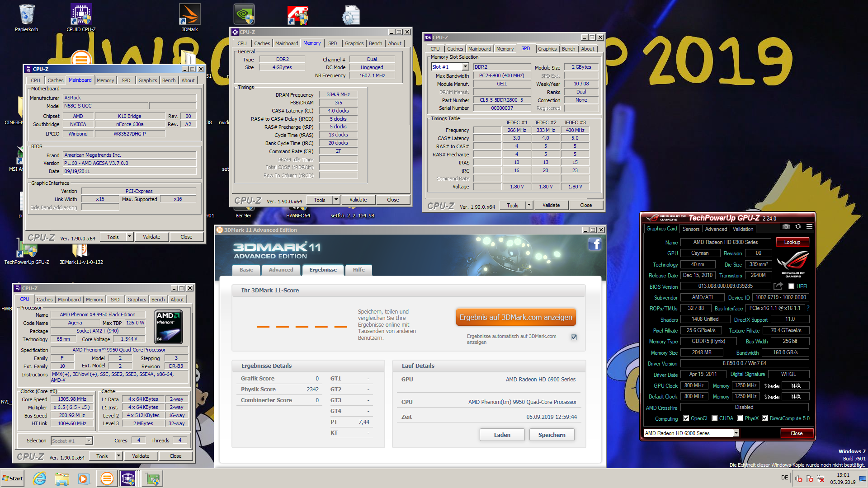Expand Tools dropdown in CPU-Z Memory window

coord(336,200)
